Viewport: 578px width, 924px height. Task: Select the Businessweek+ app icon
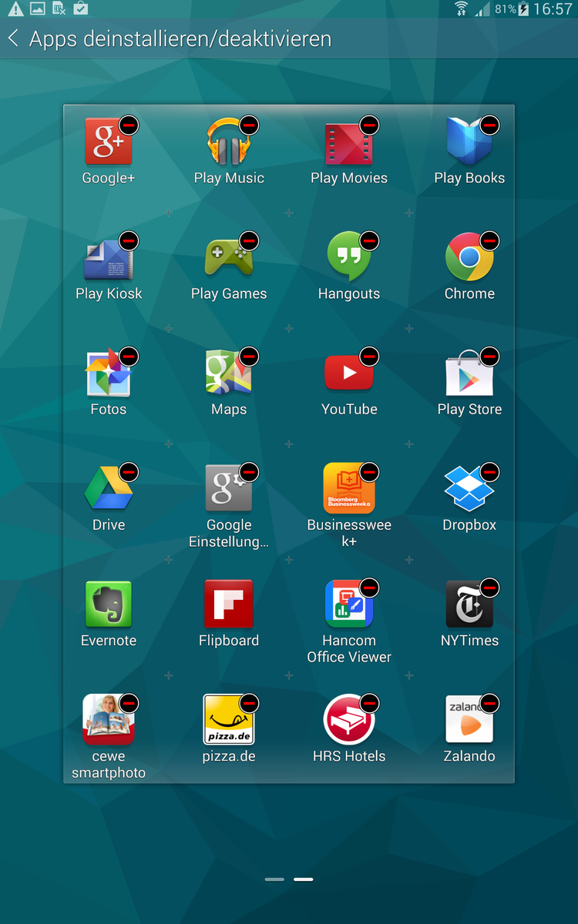(x=349, y=488)
